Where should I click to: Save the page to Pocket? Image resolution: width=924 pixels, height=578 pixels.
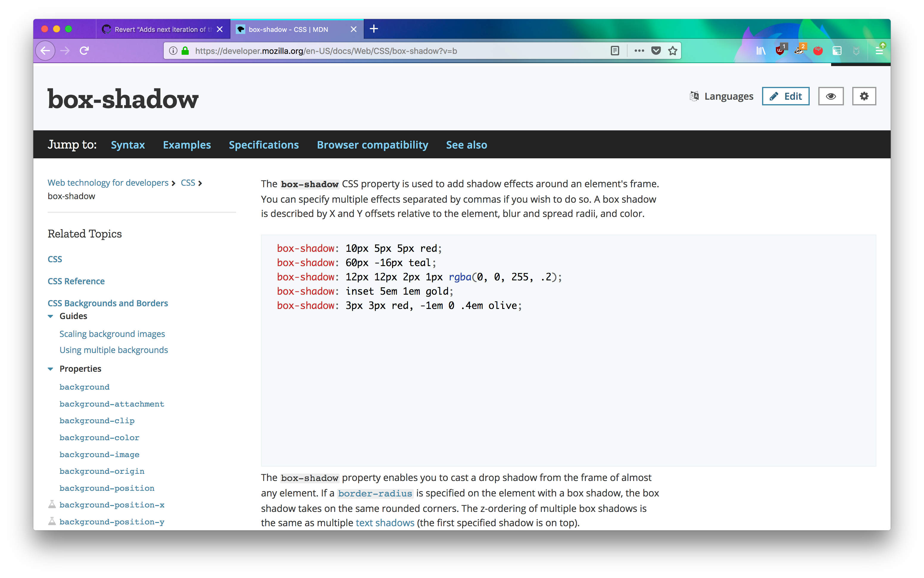[656, 51]
